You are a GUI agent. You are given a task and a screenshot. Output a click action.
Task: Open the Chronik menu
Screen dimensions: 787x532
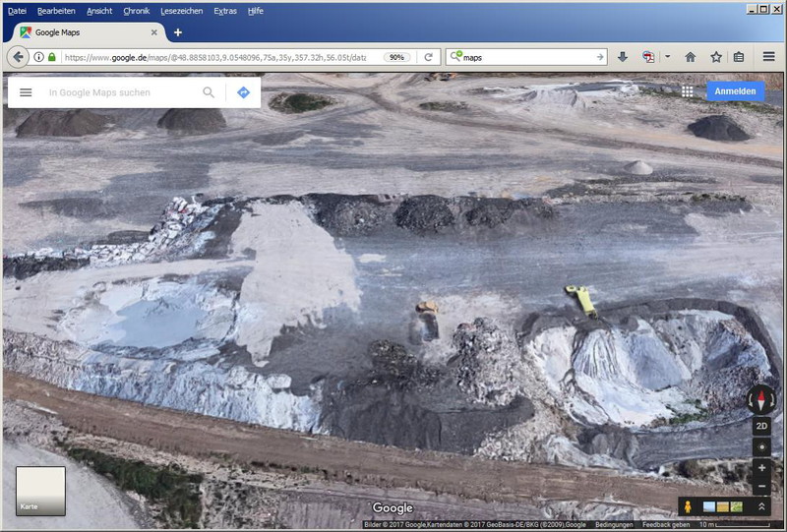coord(137,11)
